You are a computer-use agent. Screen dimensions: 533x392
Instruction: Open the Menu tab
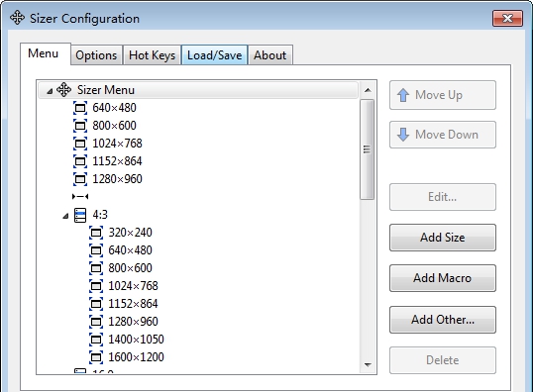(46, 53)
